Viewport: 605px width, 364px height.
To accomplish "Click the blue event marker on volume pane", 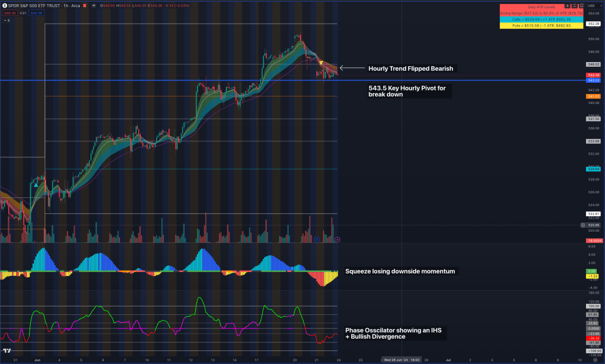I will [317, 239].
